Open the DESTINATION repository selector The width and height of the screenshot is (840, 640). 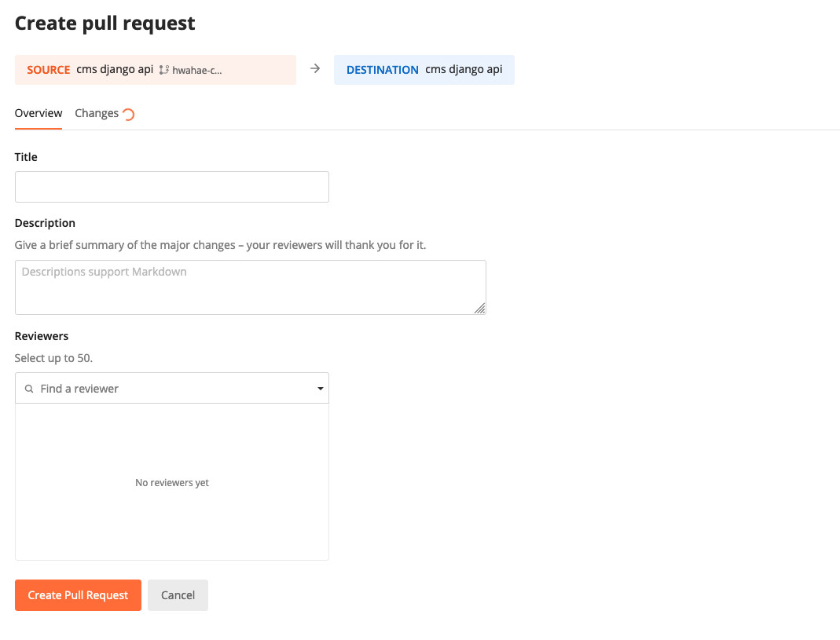(x=464, y=69)
